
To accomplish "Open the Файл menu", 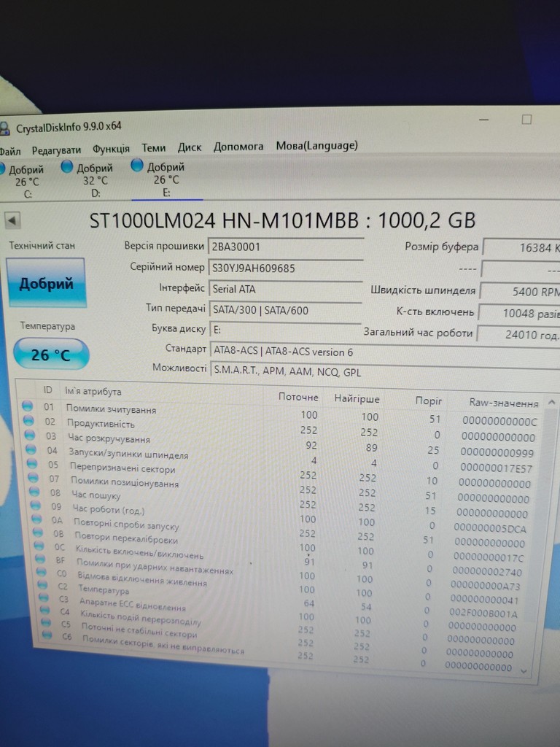I will [x=10, y=152].
